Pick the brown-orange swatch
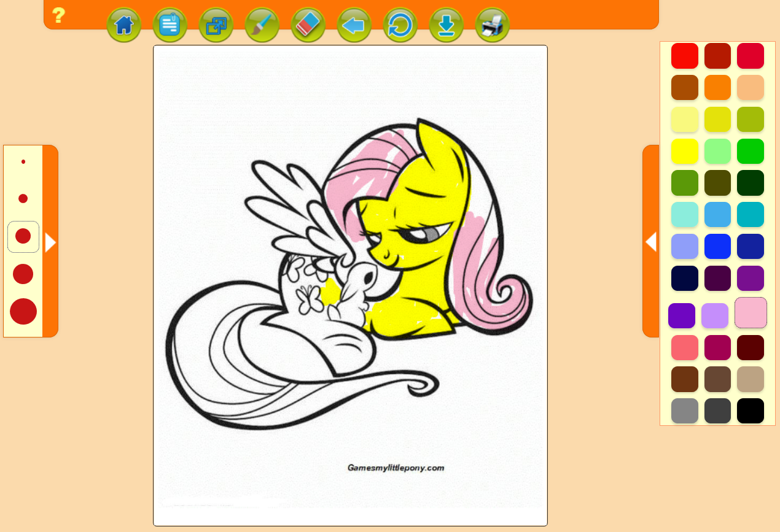Screen dimensions: 780x532 [685, 87]
